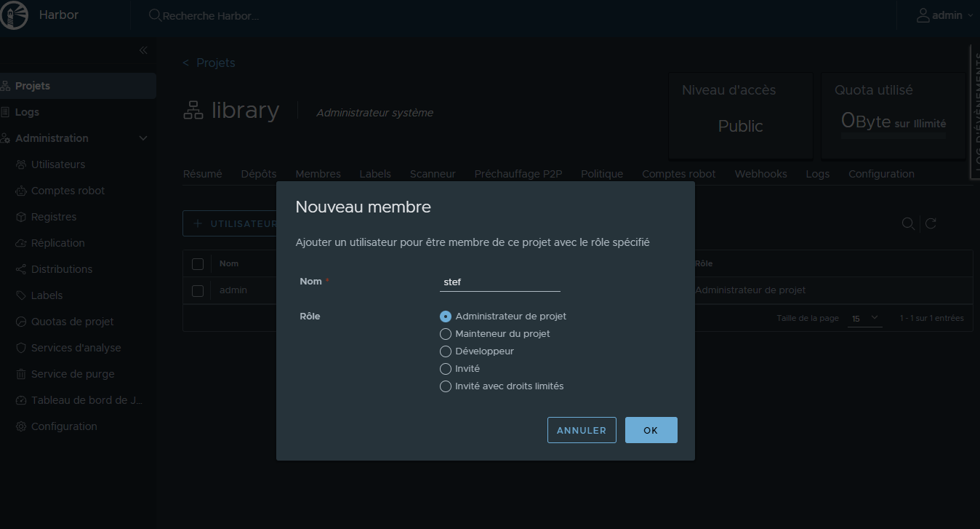Click the Nom input field containing stef
Image resolution: width=980 pixels, height=529 pixels.
tap(499, 282)
